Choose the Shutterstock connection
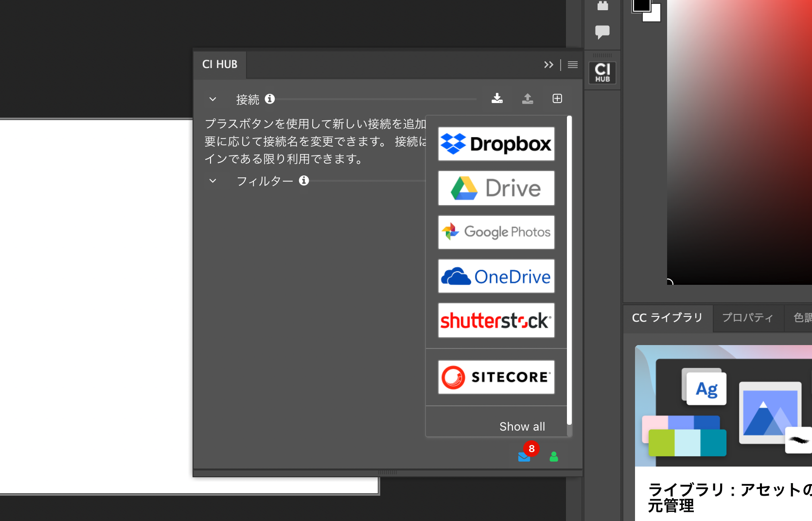Screen dimensions: 812x521 point(496,320)
